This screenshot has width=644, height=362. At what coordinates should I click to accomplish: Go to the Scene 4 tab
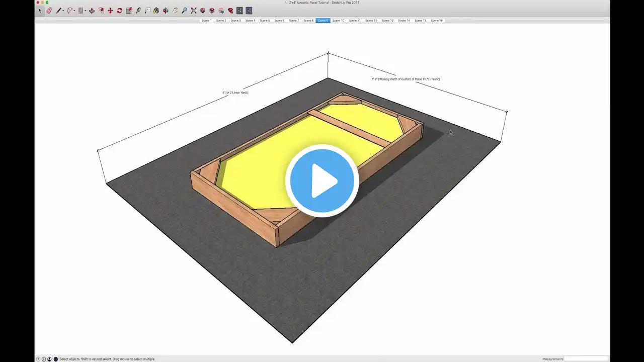coord(250,21)
